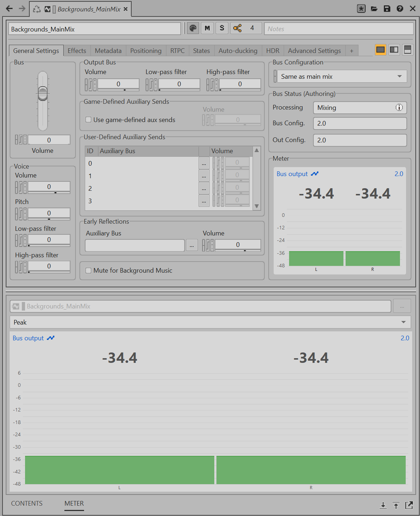Select the side-by-side split layout icon
The width and height of the screenshot is (420, 516).
tap(394, 50)
